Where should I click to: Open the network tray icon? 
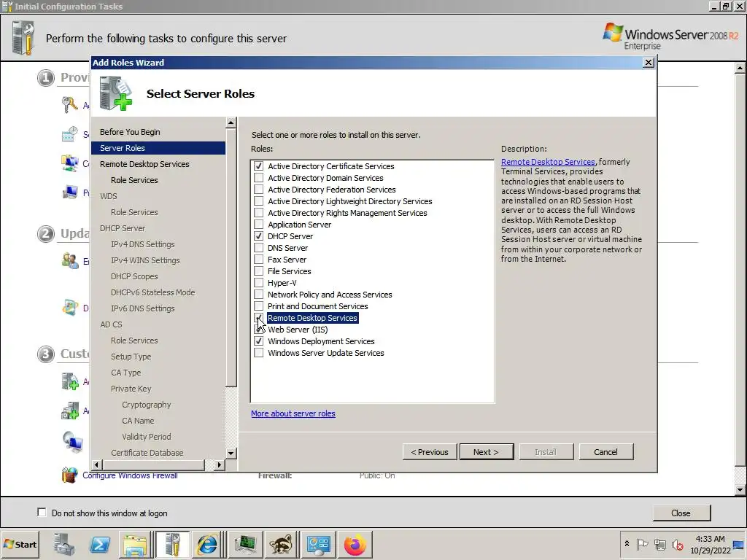[659, 544]
